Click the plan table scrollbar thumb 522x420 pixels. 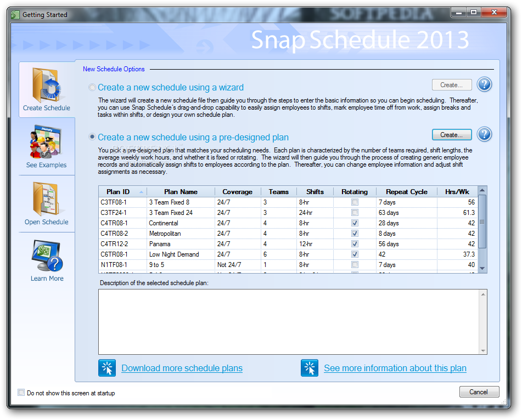click(482, 222)
